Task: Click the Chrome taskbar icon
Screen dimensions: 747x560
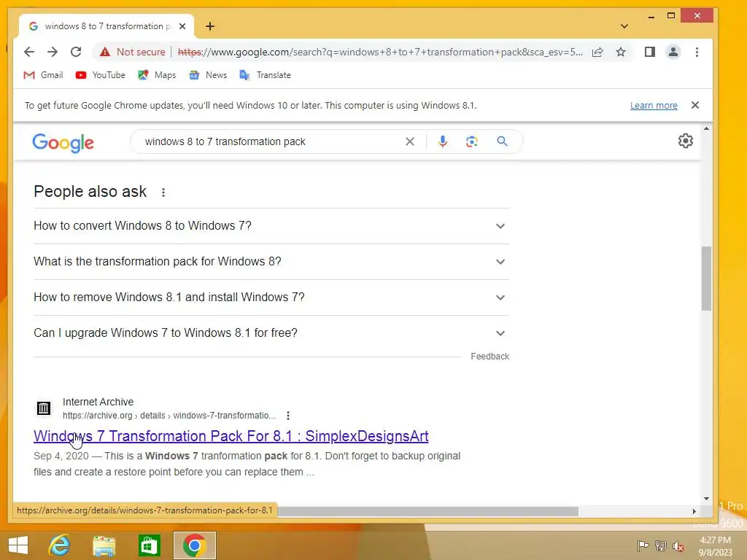Action: (x=194, y=545)
